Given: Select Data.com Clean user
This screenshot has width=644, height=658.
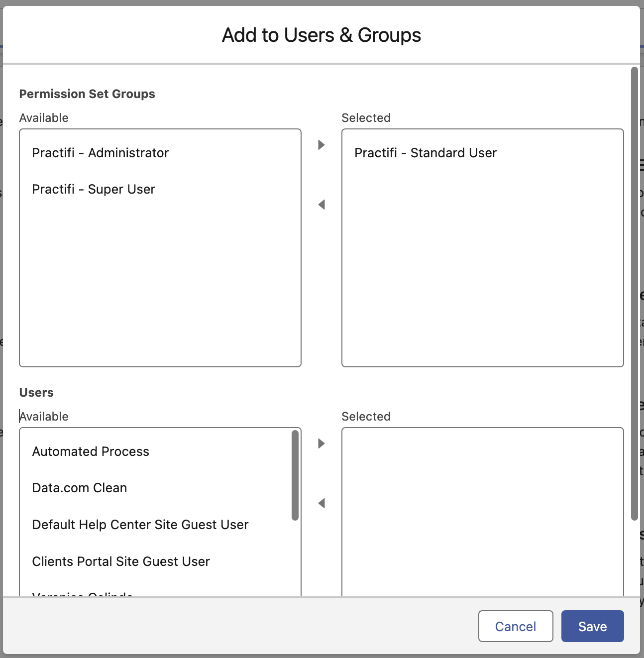Looking at the screenshot, I should pyautogui.click(x=156, y=488).
